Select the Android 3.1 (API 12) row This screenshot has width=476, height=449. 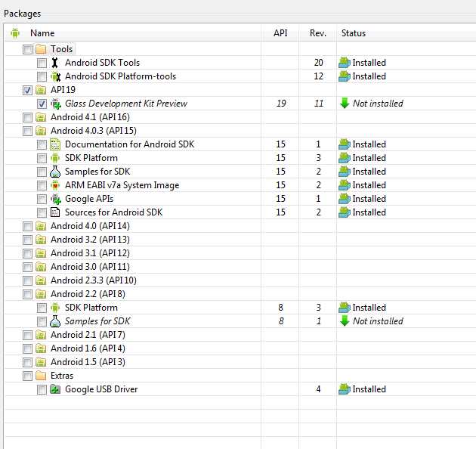pyautogui.click(x=240, y=253)
